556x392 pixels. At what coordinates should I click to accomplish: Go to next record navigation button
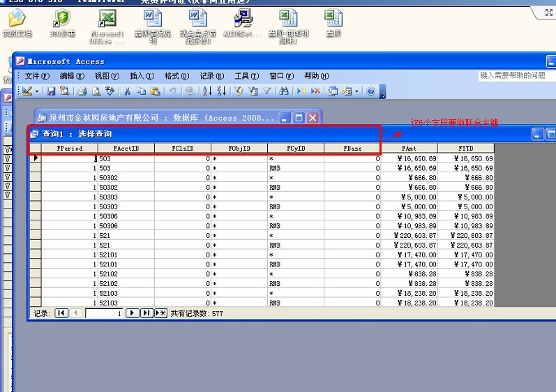click(132, 313)
